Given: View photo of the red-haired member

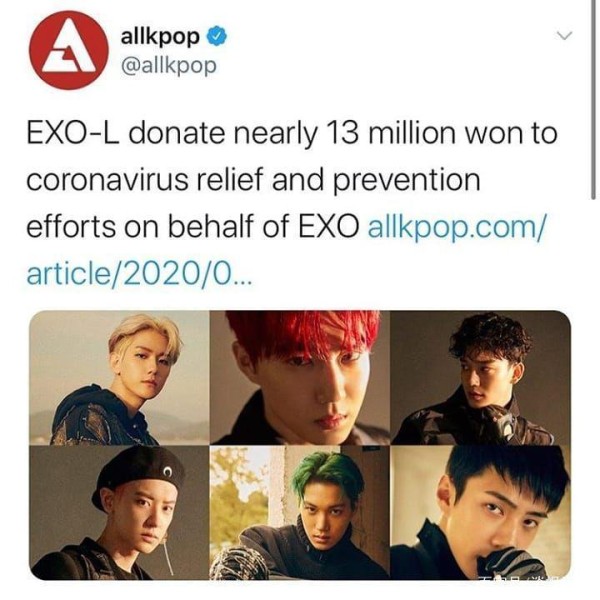Looking at the screenshot, I should [x=300, y=378].
